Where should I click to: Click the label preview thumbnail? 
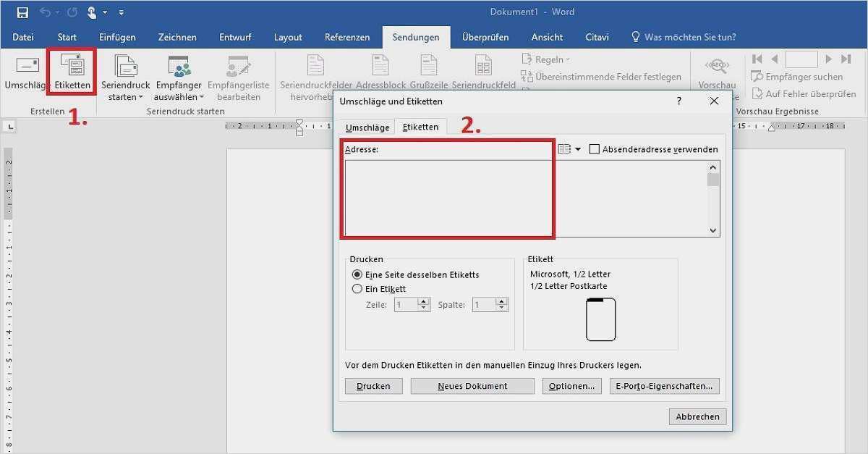pos(600,319)
